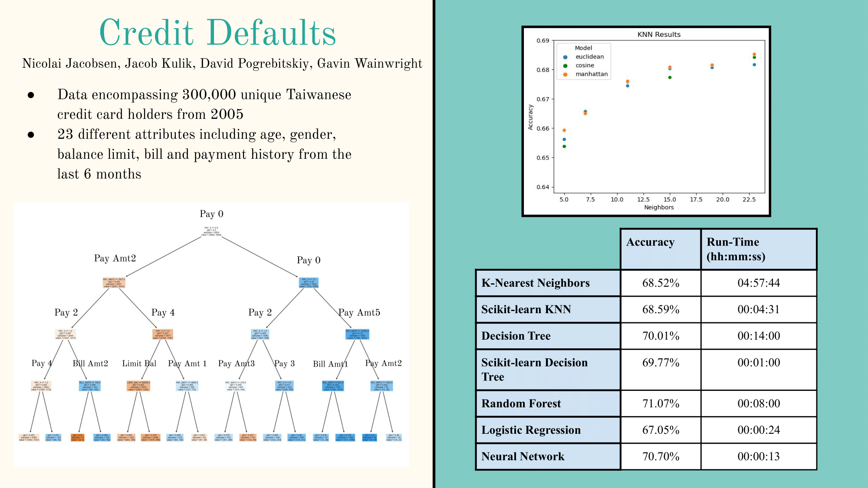Click the 00:04:31 run-time cell

click(759, 309)
